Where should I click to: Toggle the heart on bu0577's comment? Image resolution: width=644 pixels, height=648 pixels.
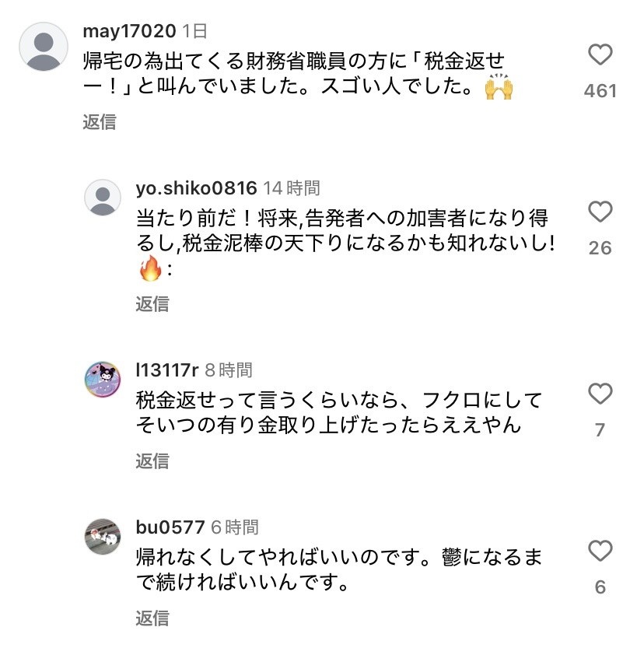point(600,551)
